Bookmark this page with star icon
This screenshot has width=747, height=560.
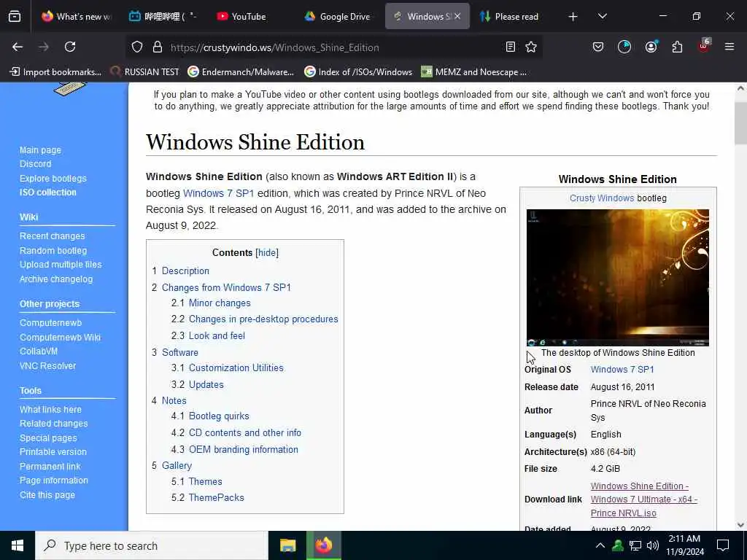tap(531, 47)
